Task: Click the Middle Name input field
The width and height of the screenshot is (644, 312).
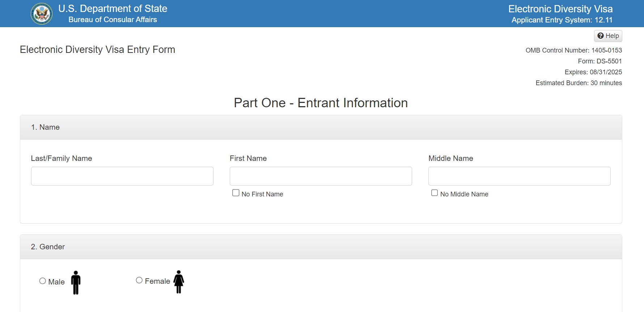Action: click(x=519, y=176)
